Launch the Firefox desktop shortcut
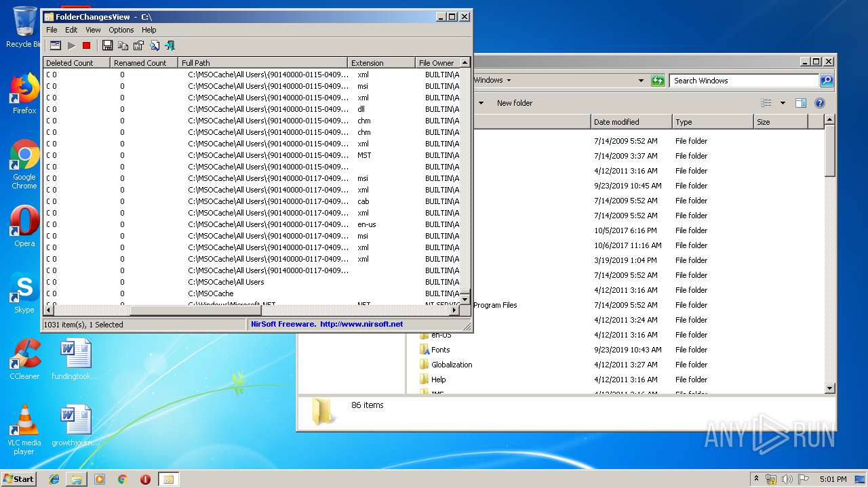 (24, 94)
